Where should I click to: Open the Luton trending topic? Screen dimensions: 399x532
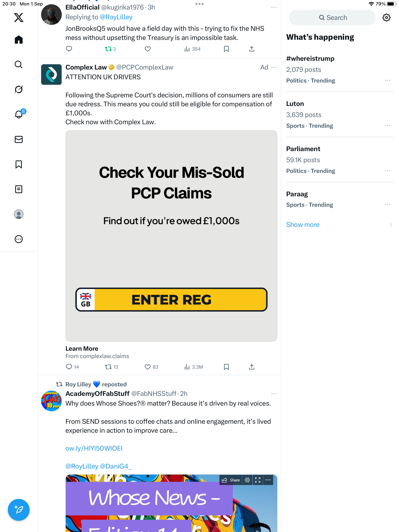[295, 104]
